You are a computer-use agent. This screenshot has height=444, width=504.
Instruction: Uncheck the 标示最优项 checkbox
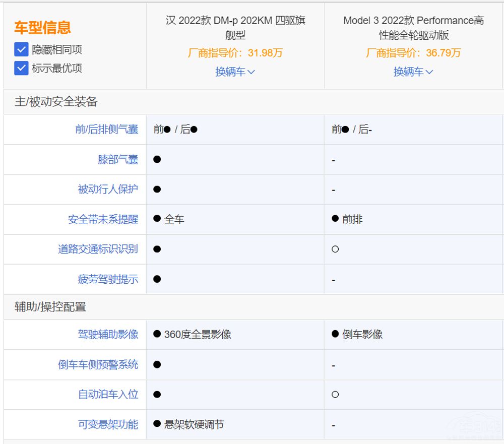21,68
